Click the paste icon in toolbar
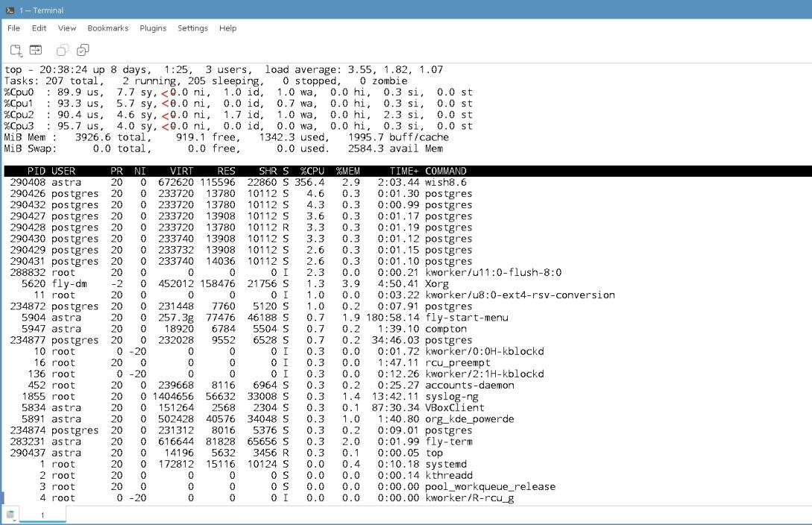812x525 pixels. tap(83, 50)
